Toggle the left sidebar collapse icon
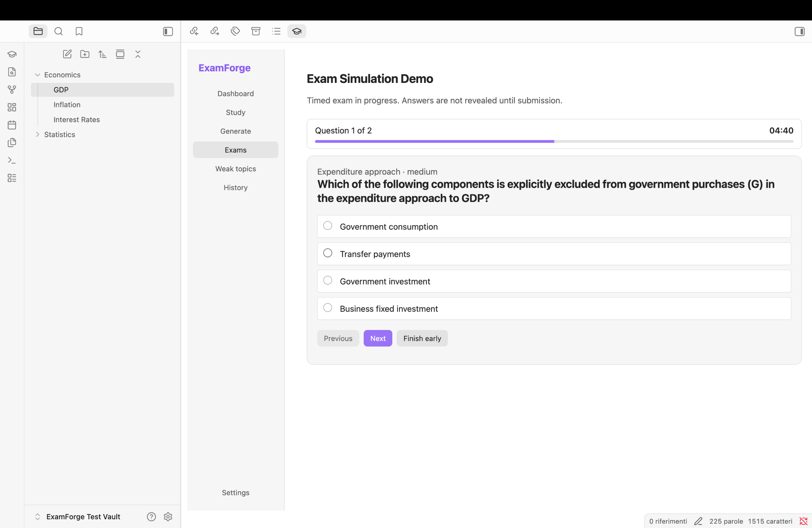Viewport: 812px width, 528px height. [168, 31]
